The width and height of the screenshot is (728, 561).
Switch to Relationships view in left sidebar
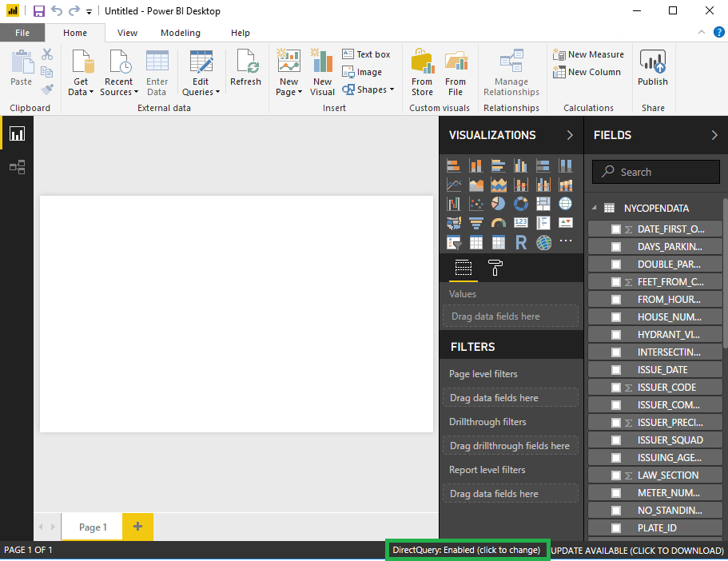point(17,167)
